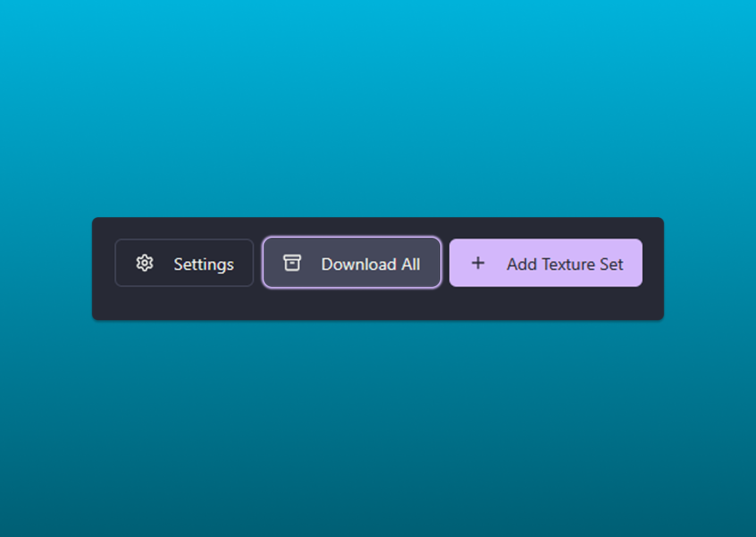Image resolution: width=756 pixels, height=537 pixels.
Task: Open Settings with the gear icon
Action: coord(145,263)
